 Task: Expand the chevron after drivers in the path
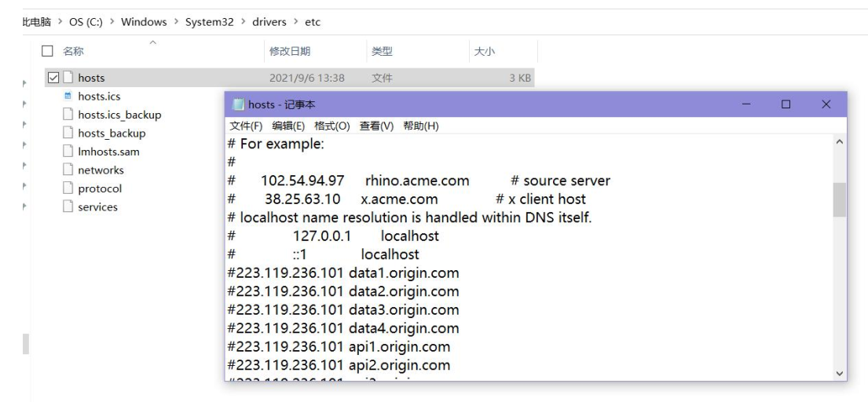[295, 22]
